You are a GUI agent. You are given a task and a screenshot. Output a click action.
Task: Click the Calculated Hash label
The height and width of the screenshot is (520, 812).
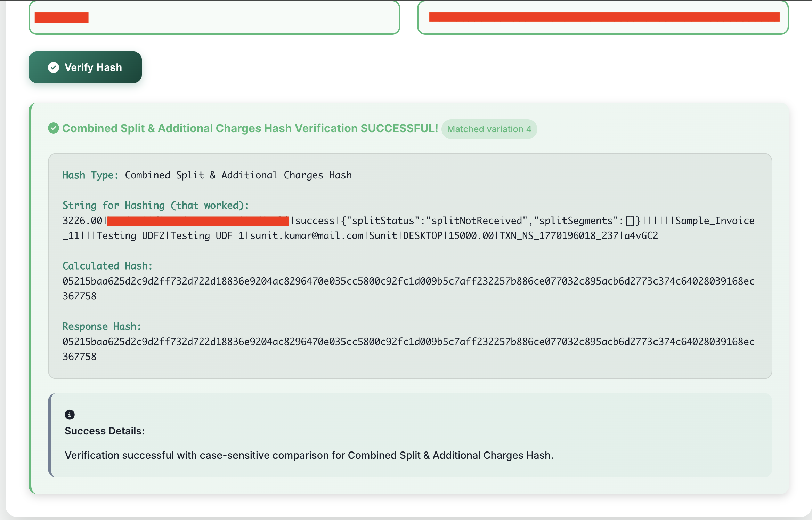click(x=107, y=266)
